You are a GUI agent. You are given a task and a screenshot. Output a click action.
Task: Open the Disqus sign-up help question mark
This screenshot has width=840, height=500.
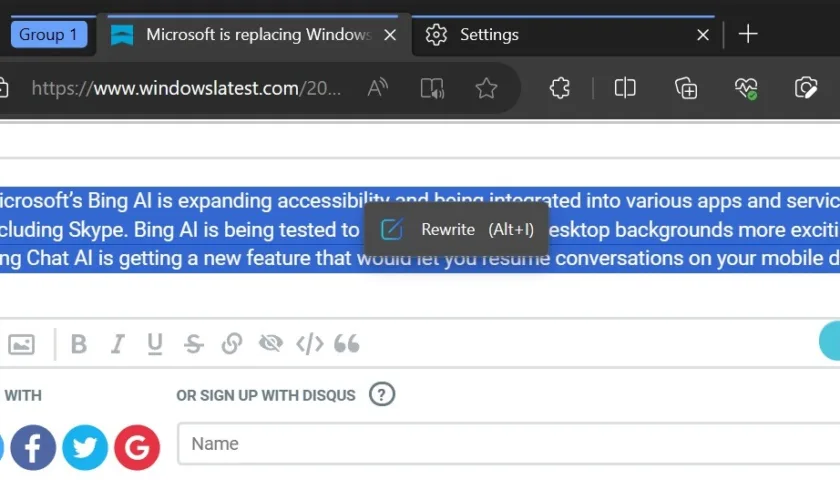coord(382,394)
